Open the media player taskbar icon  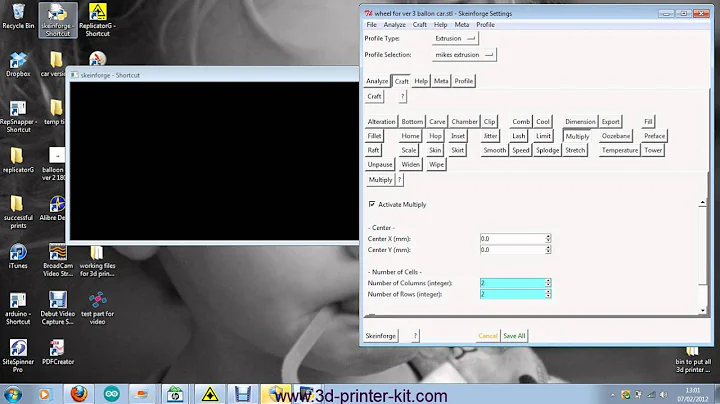[44, 394]
